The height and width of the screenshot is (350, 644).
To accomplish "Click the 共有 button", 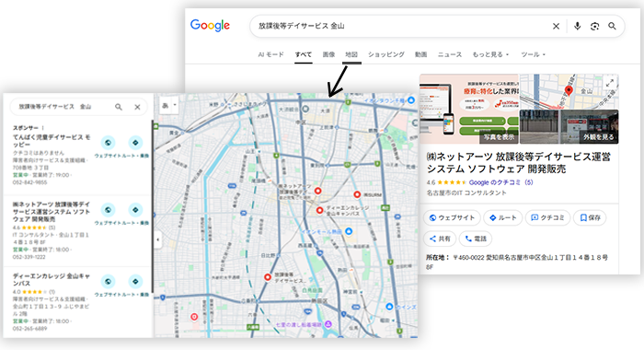I will pyautogui.click(x=440, y=239).
